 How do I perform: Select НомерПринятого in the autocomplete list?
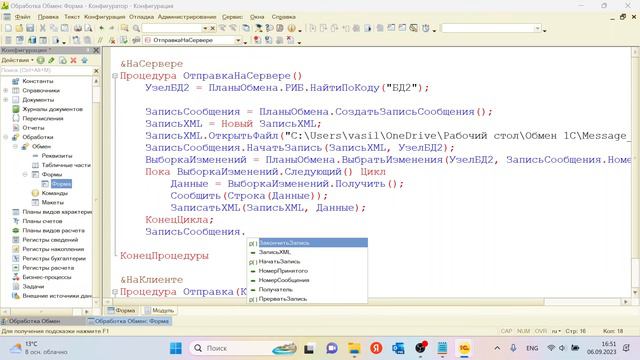[x=308, y=271]
